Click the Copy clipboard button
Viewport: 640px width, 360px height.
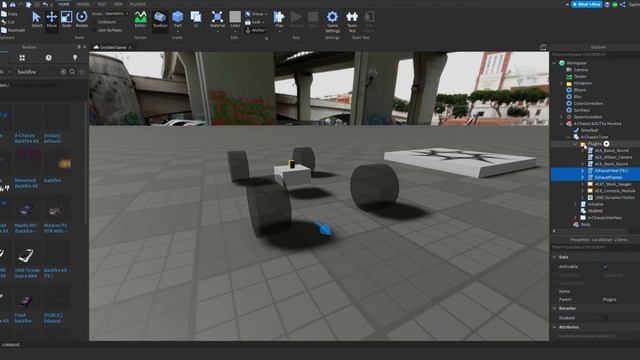click(9, 14)
